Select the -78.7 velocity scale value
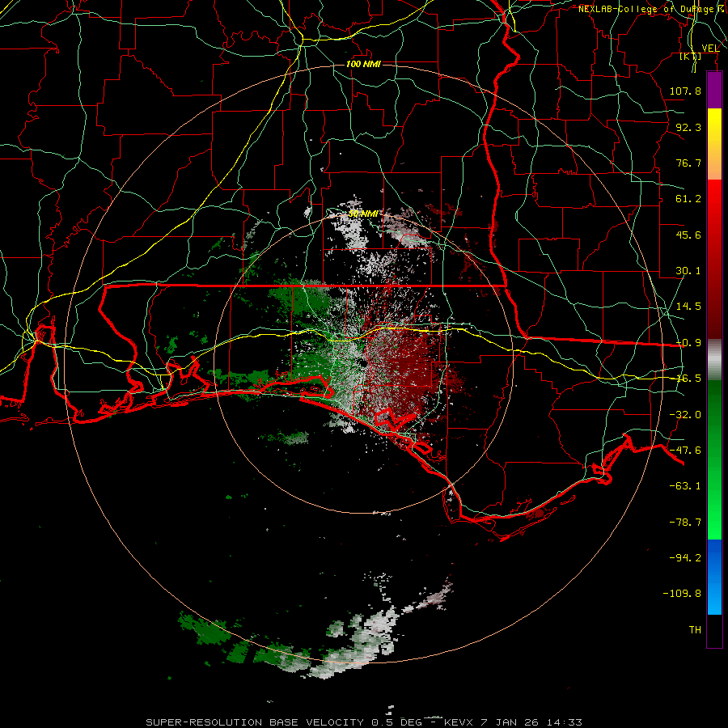Viewport: 728px width, 728px height. 685,523
